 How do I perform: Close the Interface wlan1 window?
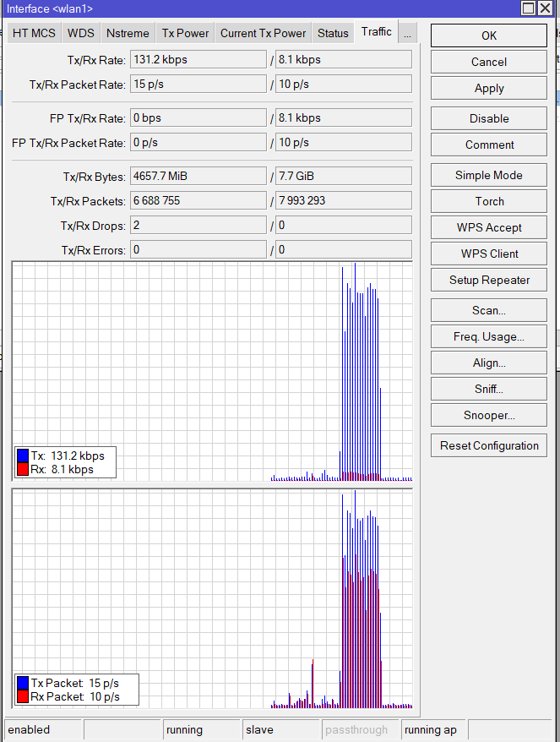(546, 8)
